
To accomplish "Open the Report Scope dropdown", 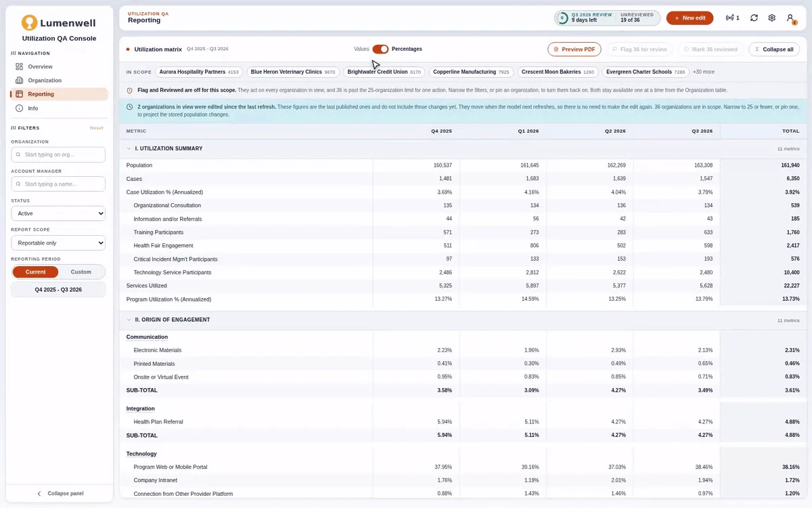I will pos(58,242).
